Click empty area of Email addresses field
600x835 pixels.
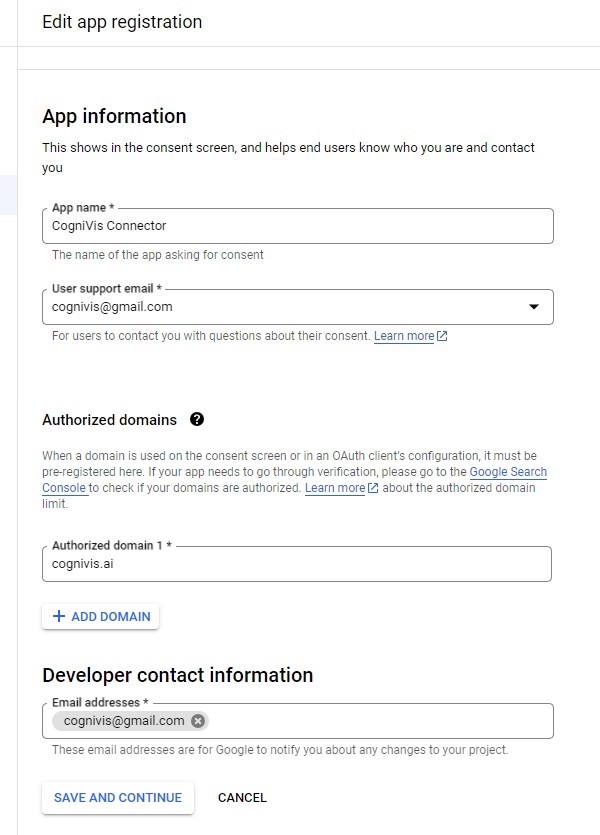tap(380, 721)
